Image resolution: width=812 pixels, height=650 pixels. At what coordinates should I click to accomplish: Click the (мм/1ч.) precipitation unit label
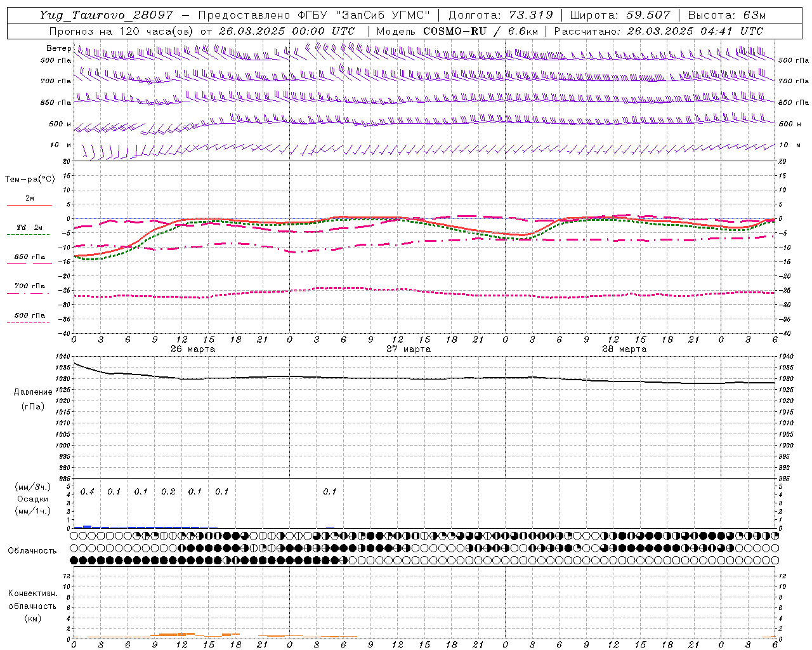click(33, 511)
